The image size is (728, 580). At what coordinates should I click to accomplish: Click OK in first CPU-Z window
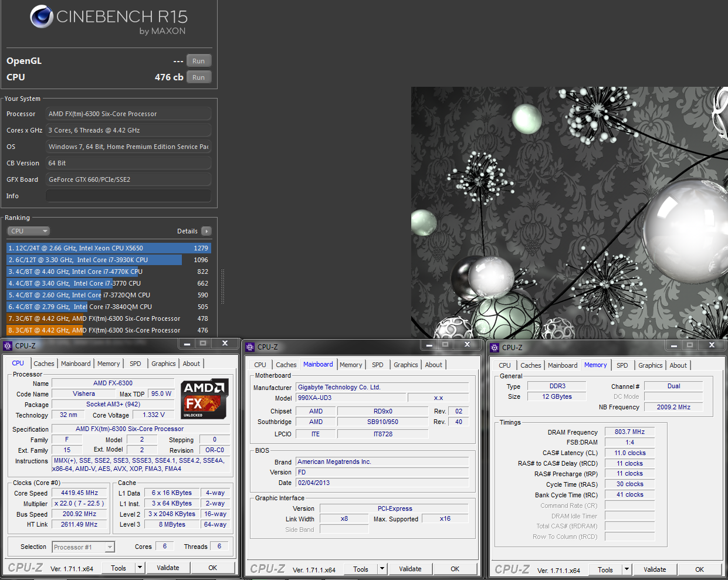click(213, 568)
